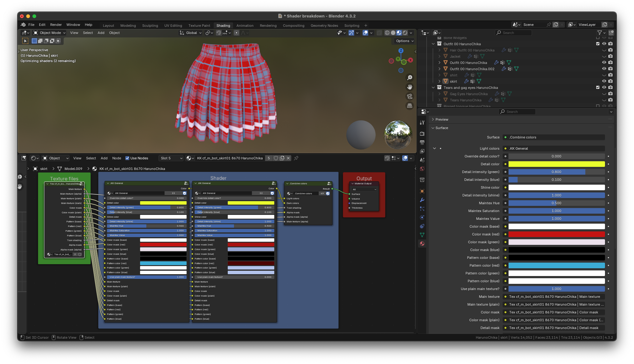634x364 pixels.
Task: Open the Modifiers wrench properties tab
Action: (x=422, y=200)
